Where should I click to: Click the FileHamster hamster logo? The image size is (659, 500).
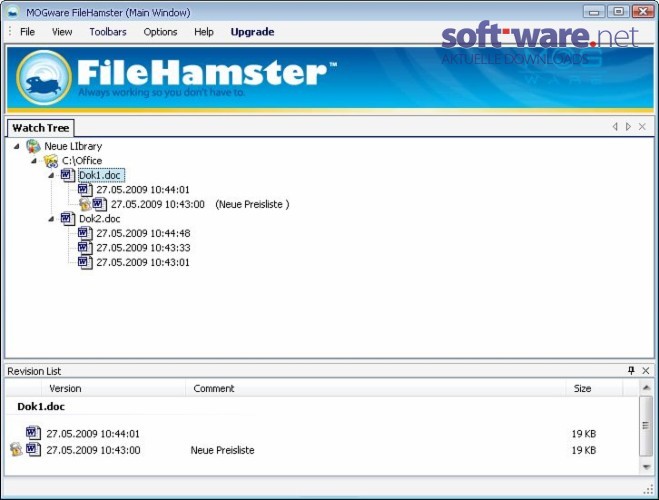point(44,78)
